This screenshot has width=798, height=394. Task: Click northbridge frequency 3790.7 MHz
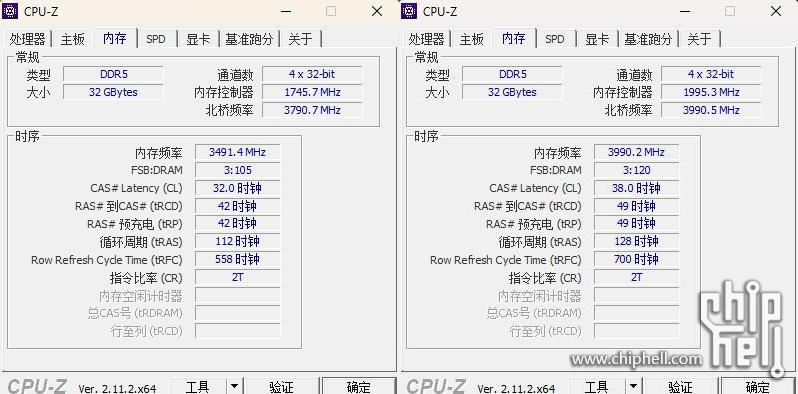312,110
